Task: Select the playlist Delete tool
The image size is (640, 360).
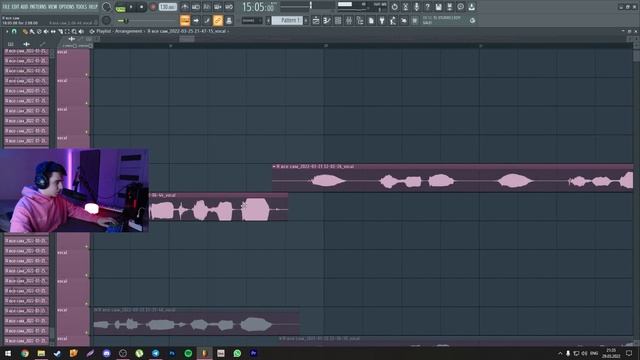Action: tap(39, 31)
